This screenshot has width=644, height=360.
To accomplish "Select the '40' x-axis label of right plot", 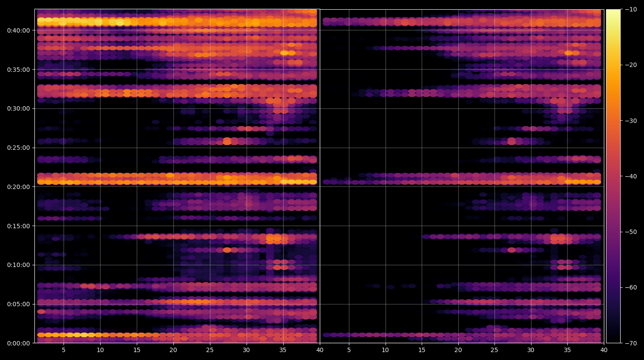I will (x=604, y=350).
